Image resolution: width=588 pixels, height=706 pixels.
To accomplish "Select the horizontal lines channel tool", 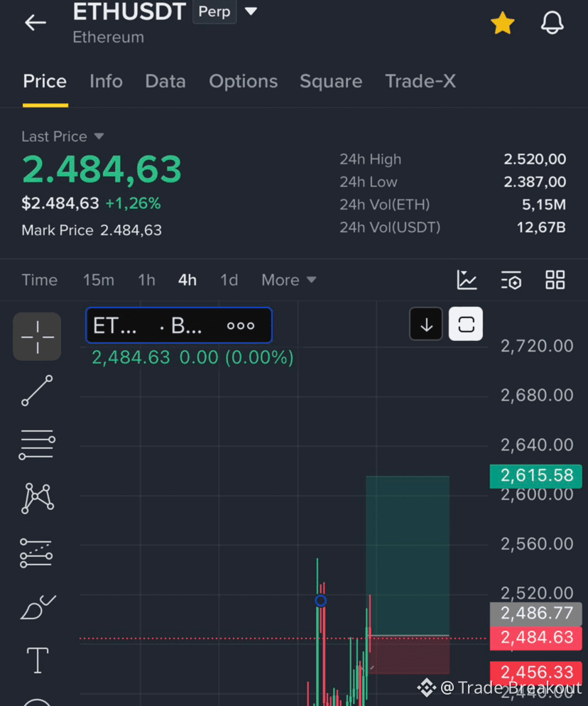I will click(37, 445).
